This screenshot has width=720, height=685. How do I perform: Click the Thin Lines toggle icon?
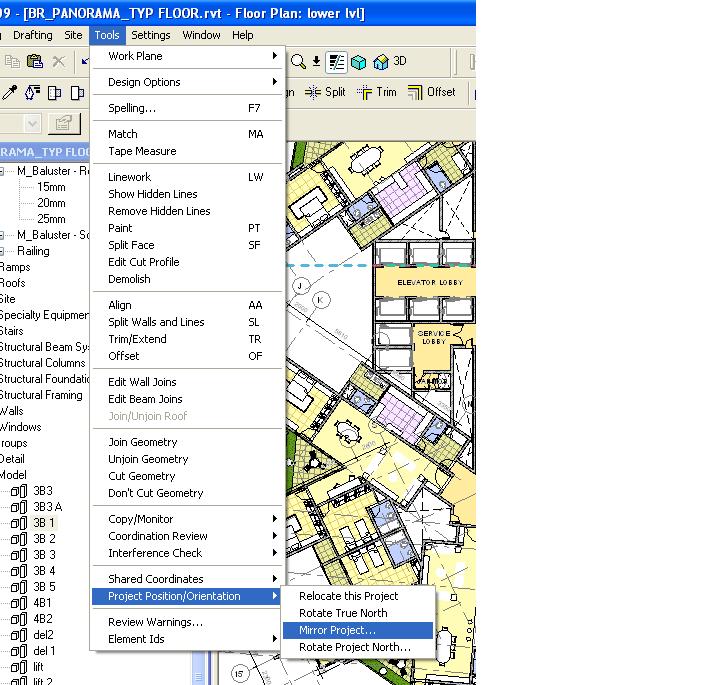pyautogui.click(x=337, y=62)
